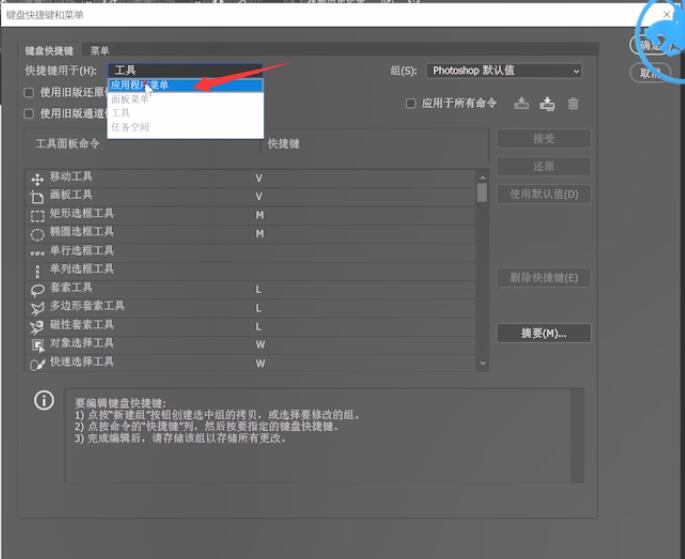Select the 多边形套索工具 row text
The image size is (685, 559).
[x=87, y=307]
